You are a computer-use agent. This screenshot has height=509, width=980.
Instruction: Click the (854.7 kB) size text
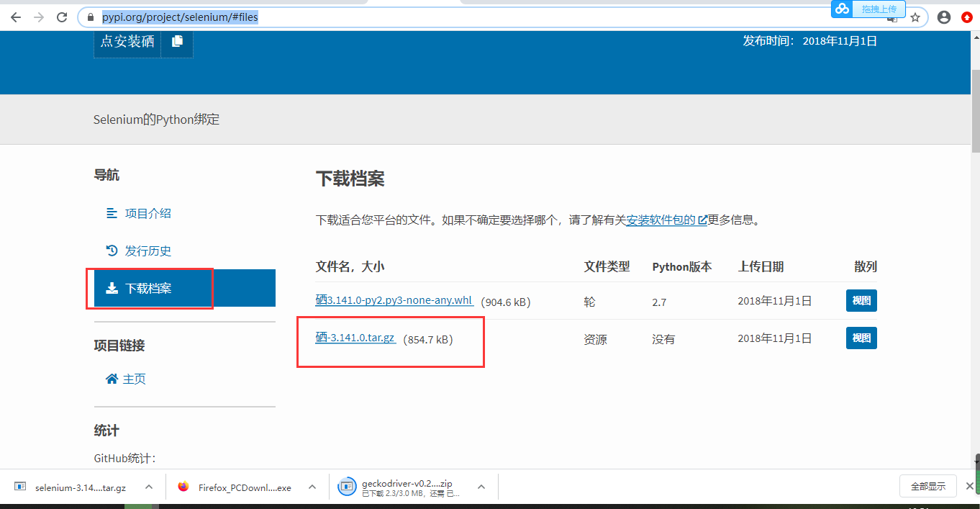click(428, 339)
